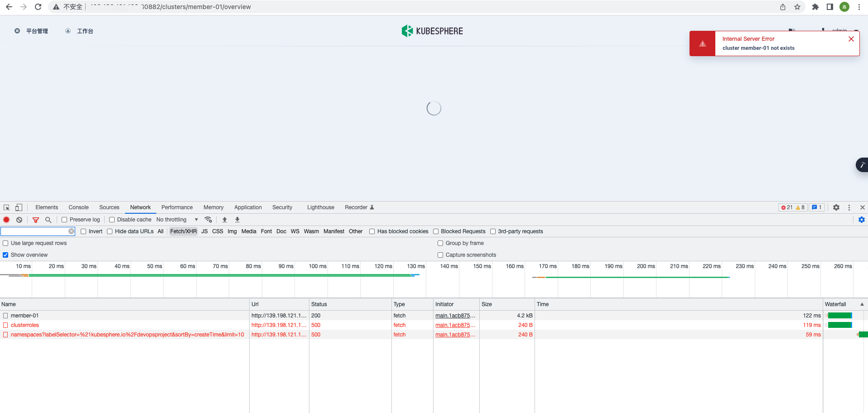868x413 pixels.
Task: Uncheck the Show overview option
Action: point(5,255)
